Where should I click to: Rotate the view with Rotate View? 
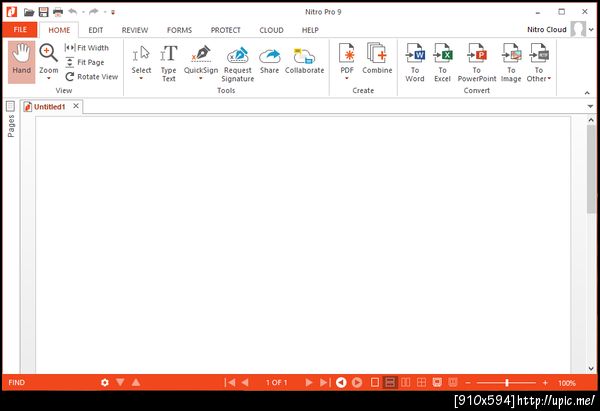(91, 77)
